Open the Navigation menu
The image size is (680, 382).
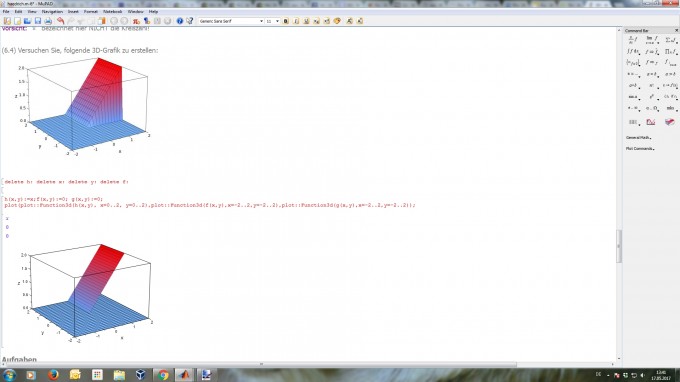52,12
